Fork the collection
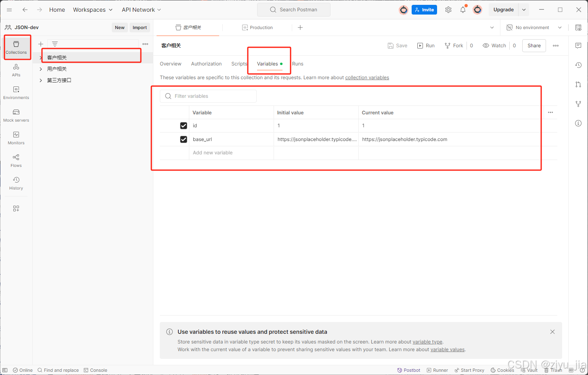This screenshot has height=375, width=588. [x=454, y=46]
